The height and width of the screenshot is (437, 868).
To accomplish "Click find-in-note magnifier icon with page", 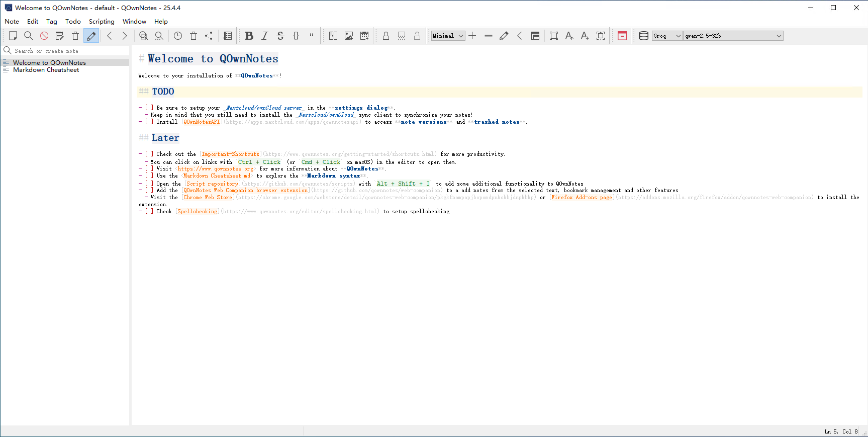I will [x=144, y=36].
